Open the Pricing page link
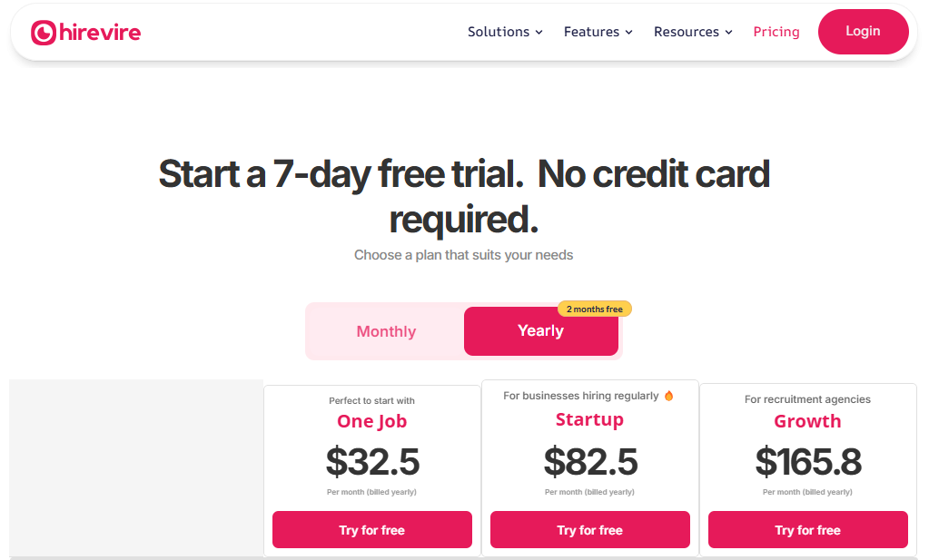Image resolution: width=929 pixels, height=560 pixels. [x=776, y=32]
